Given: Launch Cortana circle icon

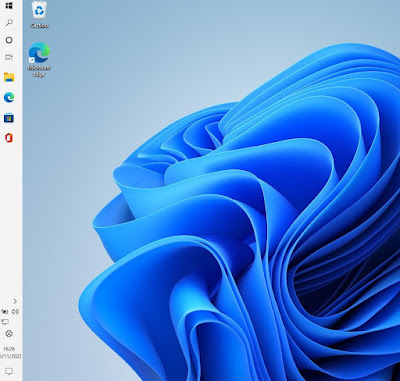Looking at the screenshot, I should tap(9, 40).
